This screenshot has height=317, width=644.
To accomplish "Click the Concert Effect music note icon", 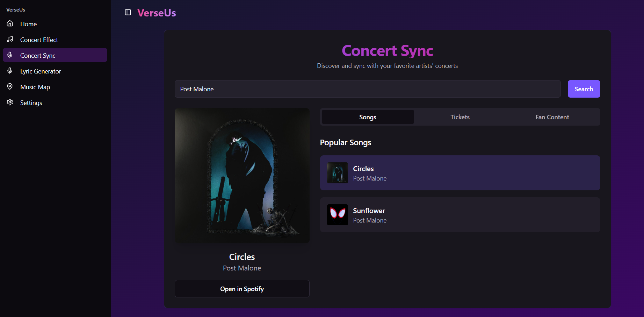I will click(10, 40).
